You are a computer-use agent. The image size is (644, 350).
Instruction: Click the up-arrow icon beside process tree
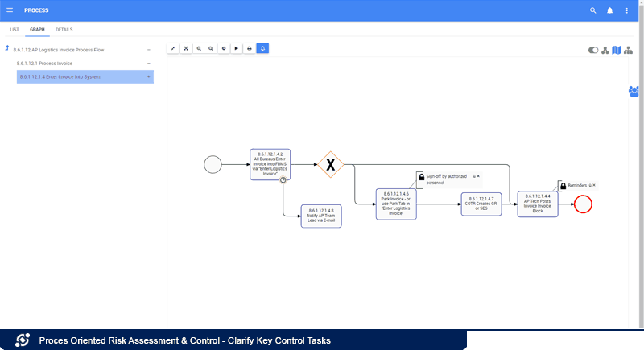(7, 49)
